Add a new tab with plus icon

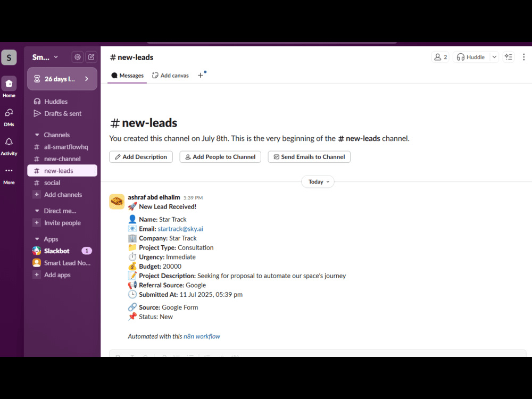201,76
